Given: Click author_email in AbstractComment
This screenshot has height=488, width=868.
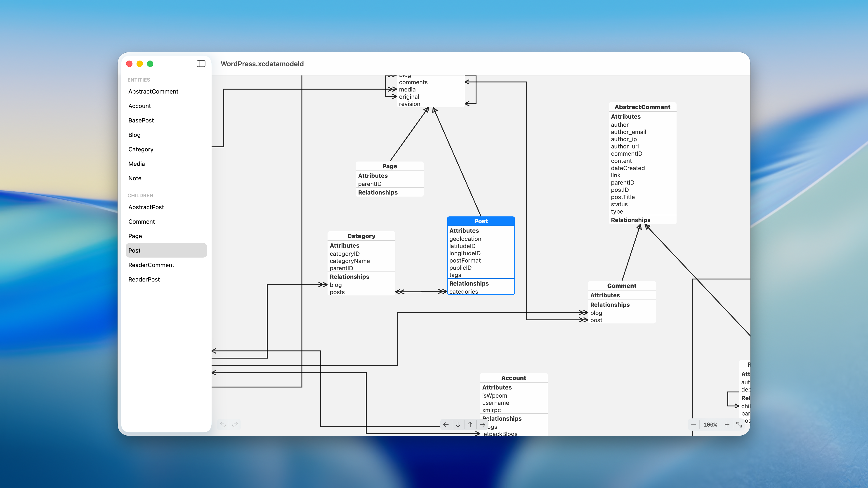Looking at the screenshot, I should [628, 132].
